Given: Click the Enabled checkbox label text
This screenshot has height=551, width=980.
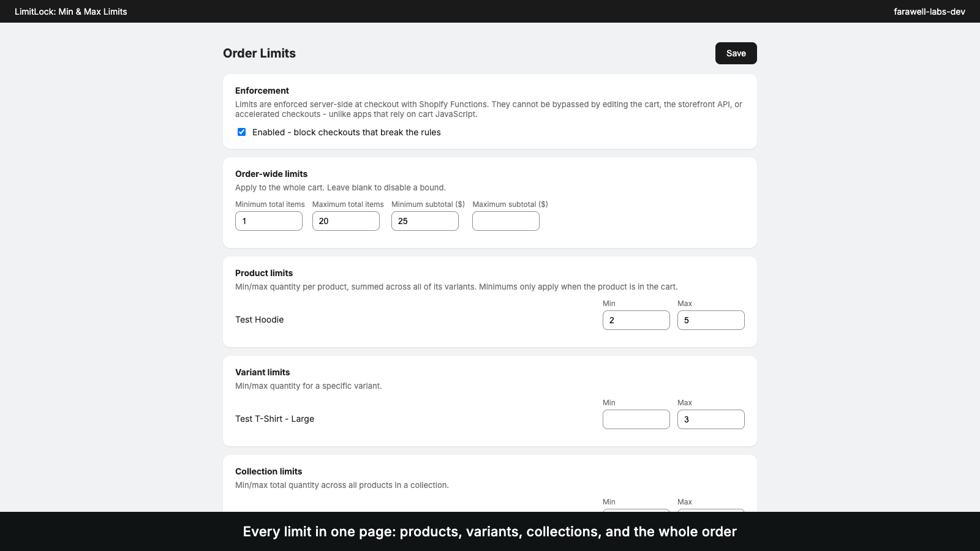Looking at the screenshot, I should click(347, 132).
